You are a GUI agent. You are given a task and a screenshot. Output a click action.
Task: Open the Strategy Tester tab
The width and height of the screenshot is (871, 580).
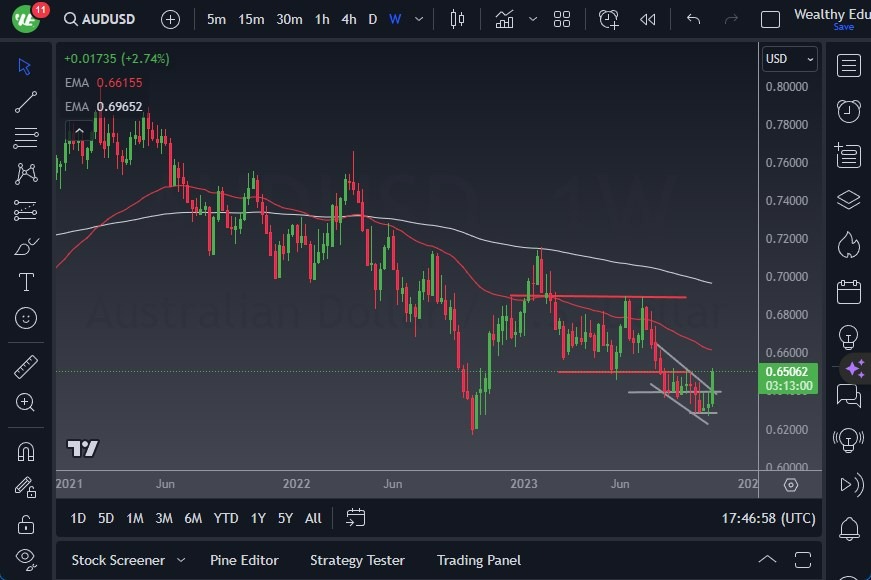coord(357,560)
